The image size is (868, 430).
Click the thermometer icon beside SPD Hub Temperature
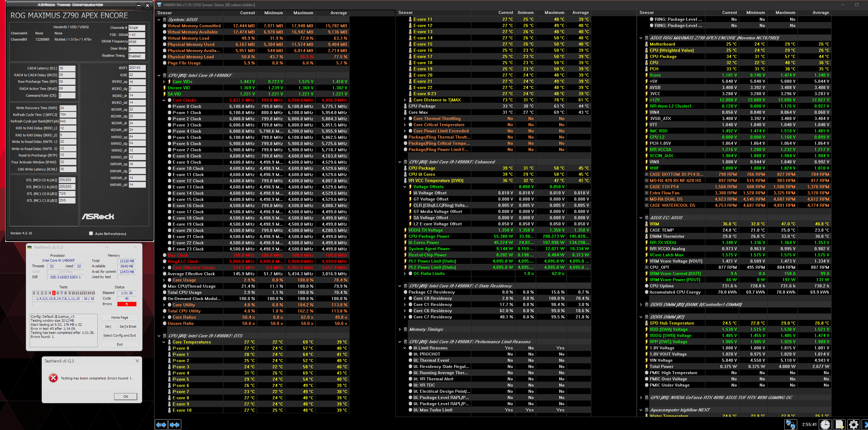pyautogui.click(x=646, y=323)
